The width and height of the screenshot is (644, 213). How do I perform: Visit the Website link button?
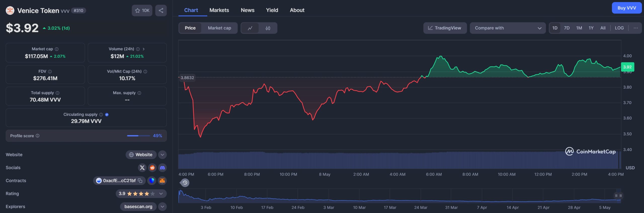tap(141, 155)
